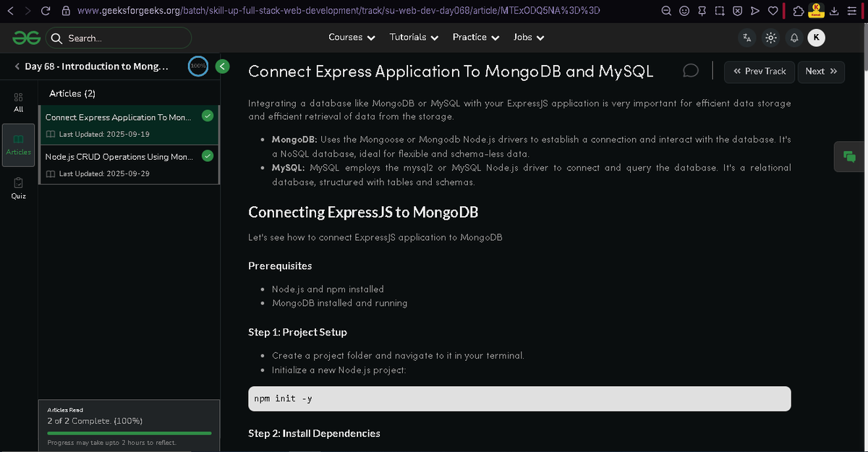Click the Articles (2) heading
The height and width of the screenshot is (452, 868).
point(72,93)
